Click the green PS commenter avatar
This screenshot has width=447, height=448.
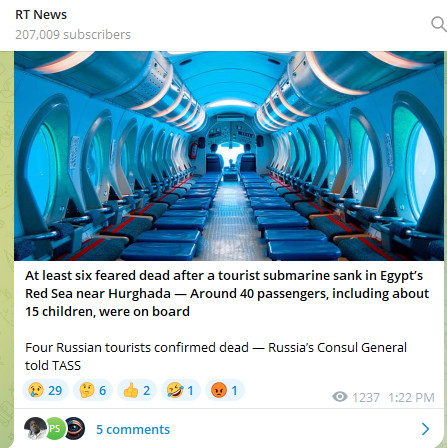coord(55,428)
